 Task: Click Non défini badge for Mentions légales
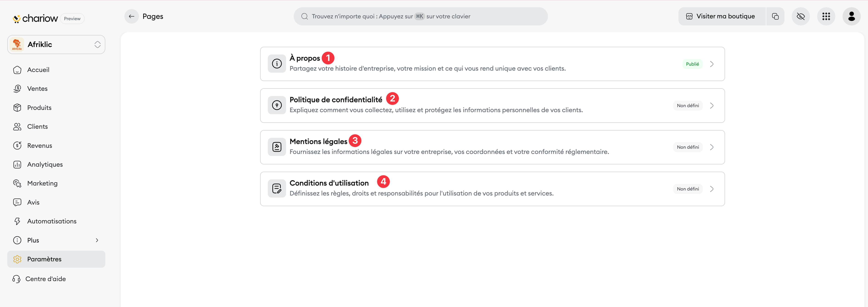coord(688,147)
